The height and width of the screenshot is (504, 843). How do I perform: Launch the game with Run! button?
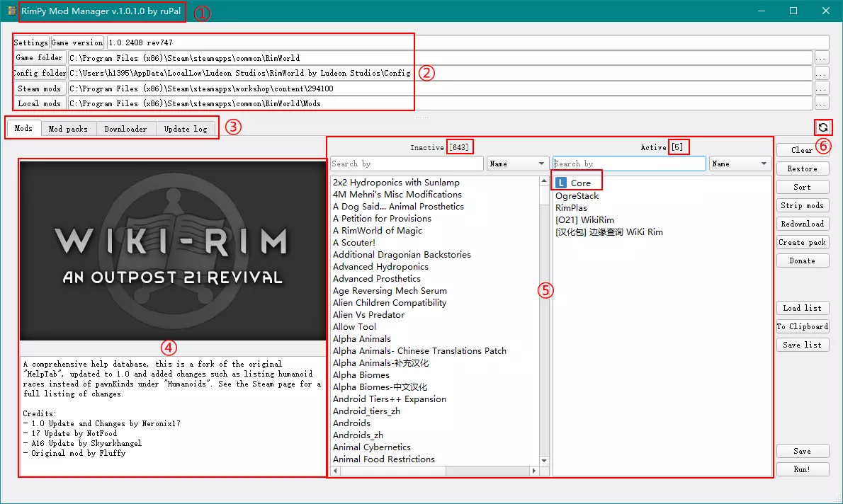tap(802, 469)
